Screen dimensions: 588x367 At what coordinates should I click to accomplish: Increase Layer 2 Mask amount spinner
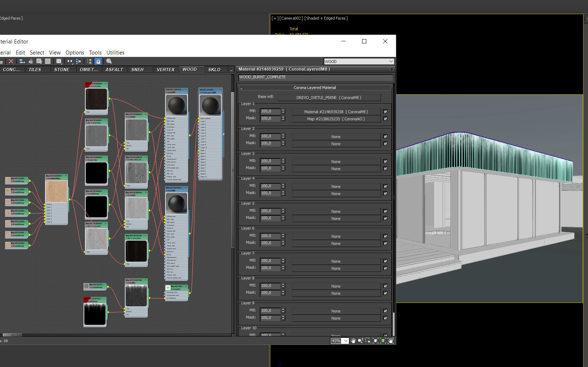click(283, 142)
